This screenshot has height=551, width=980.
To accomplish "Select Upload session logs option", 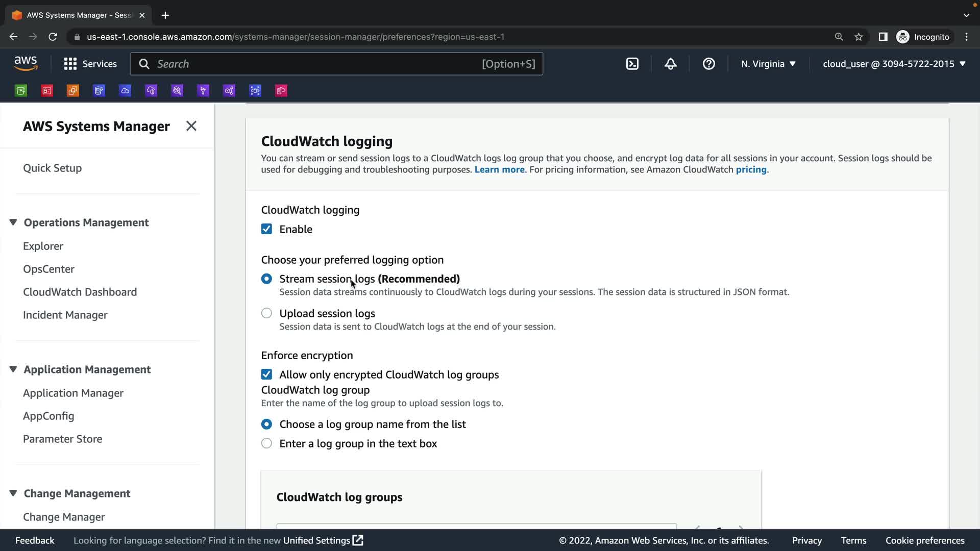I will pyautogui.click(x=266, y=313).
